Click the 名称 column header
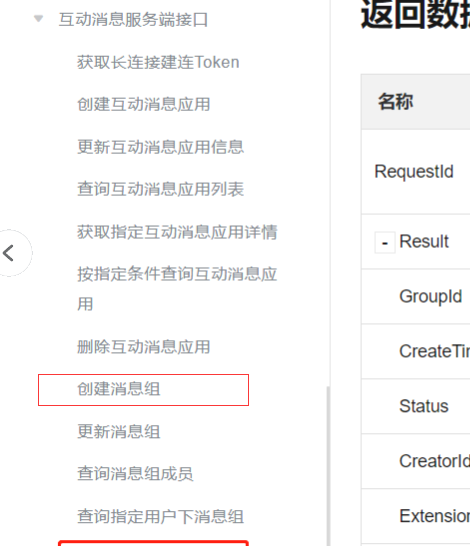 [x=395, y=102]
